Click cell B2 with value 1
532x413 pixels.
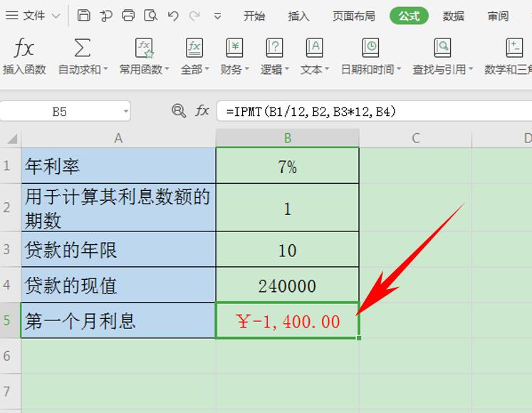pyautogui.click(x=288, y=208)
